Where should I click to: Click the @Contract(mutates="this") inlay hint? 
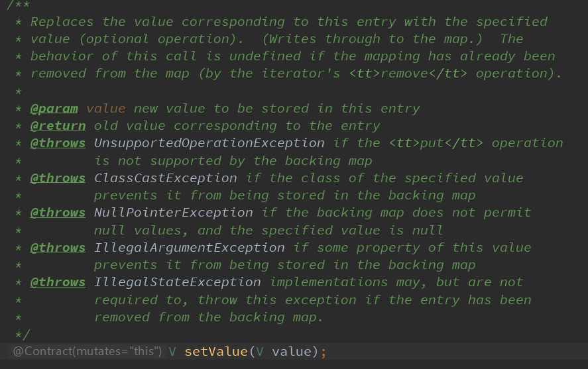pyautogui.click(x=87, y=351)
